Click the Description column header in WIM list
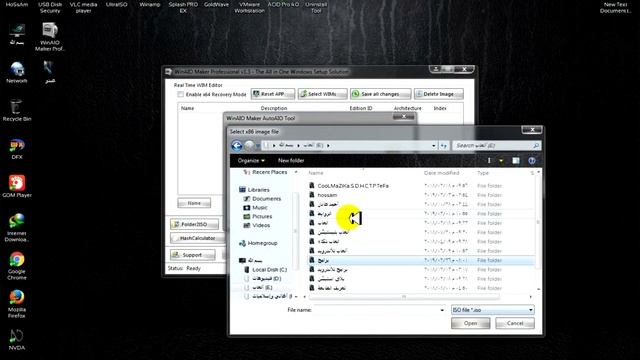 tap(274, 108)
